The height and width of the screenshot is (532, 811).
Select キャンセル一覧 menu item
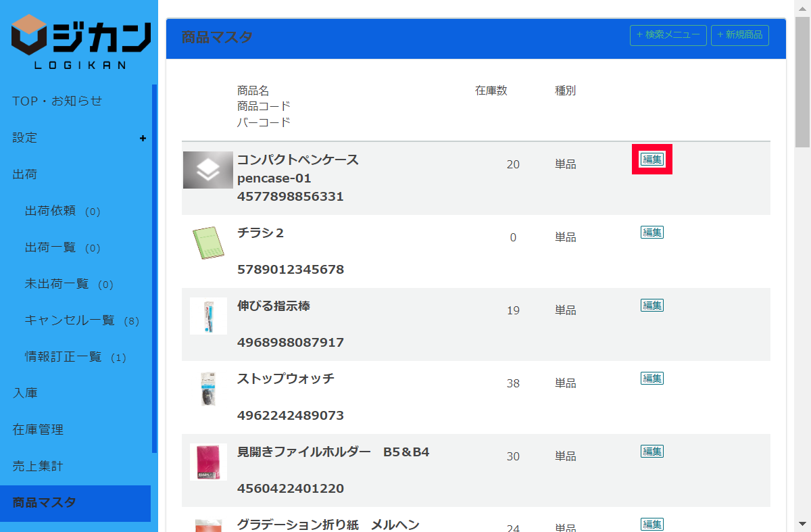pyautogui.click(x=70, y=320)
